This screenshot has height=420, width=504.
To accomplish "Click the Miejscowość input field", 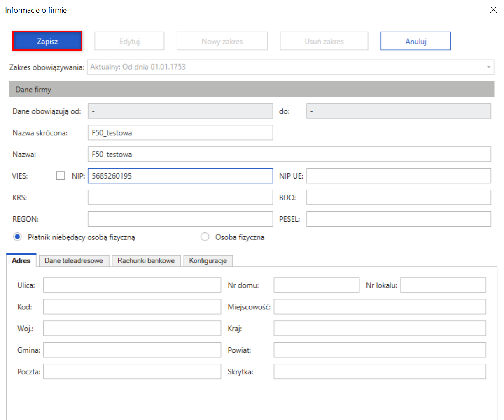I will pos(379,307).
